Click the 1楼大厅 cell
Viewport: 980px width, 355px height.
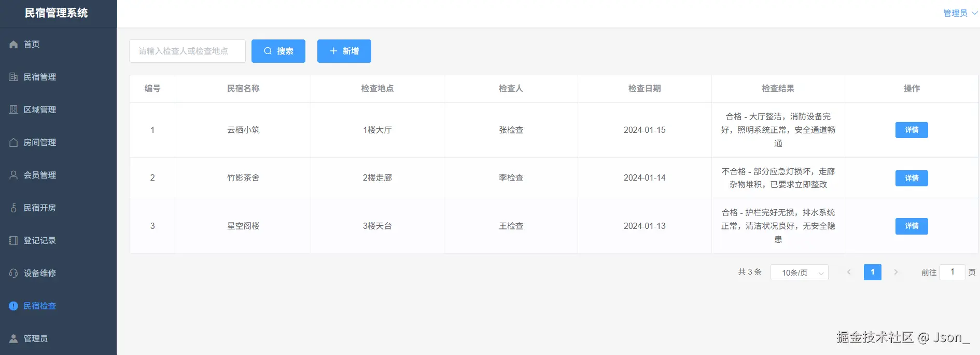[x=377, y=130]
